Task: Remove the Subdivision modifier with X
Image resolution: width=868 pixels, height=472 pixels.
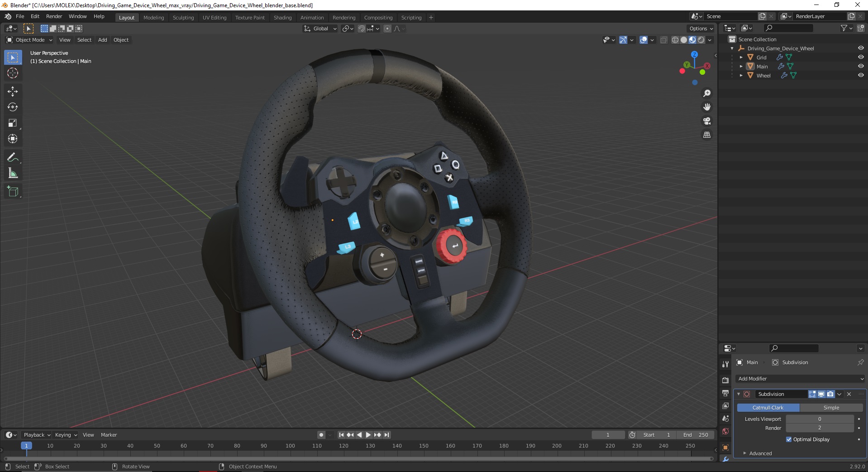Action: point(849,394)
